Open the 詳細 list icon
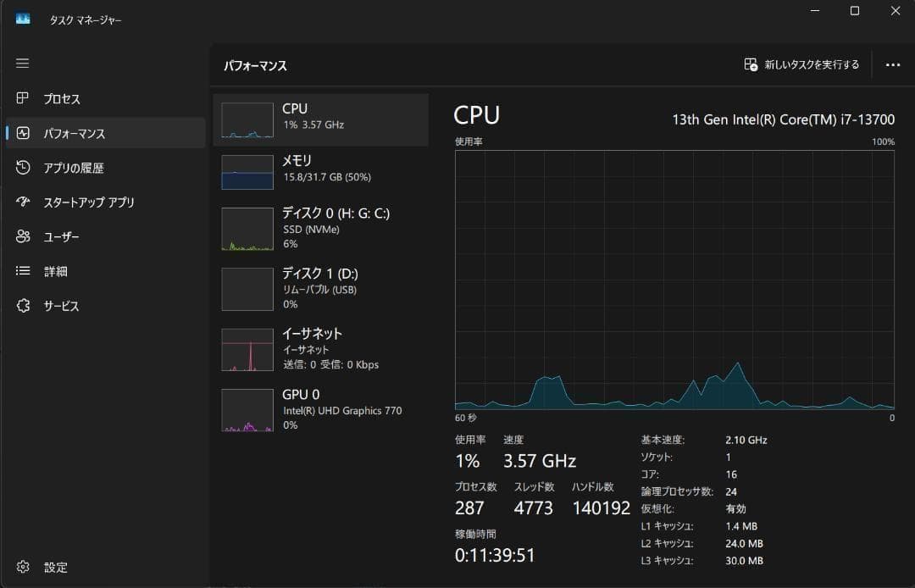The image size is (915, 588). [x=23, y=270]
